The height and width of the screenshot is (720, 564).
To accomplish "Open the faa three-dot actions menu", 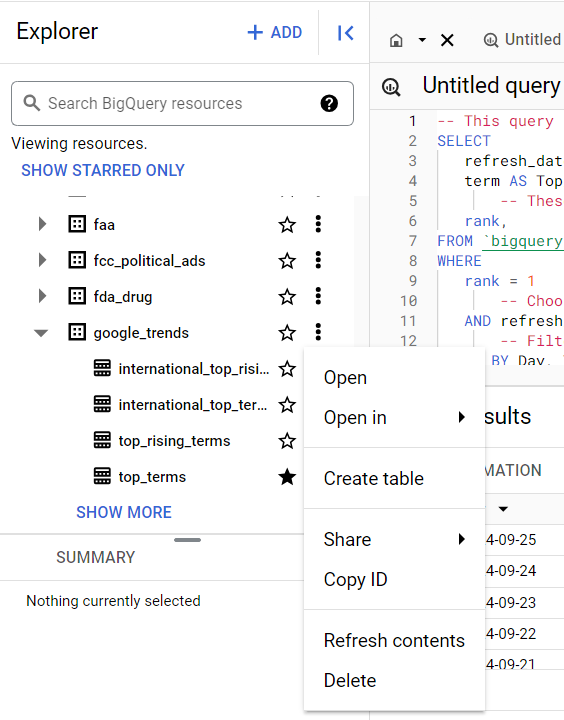I will [318, 224].
